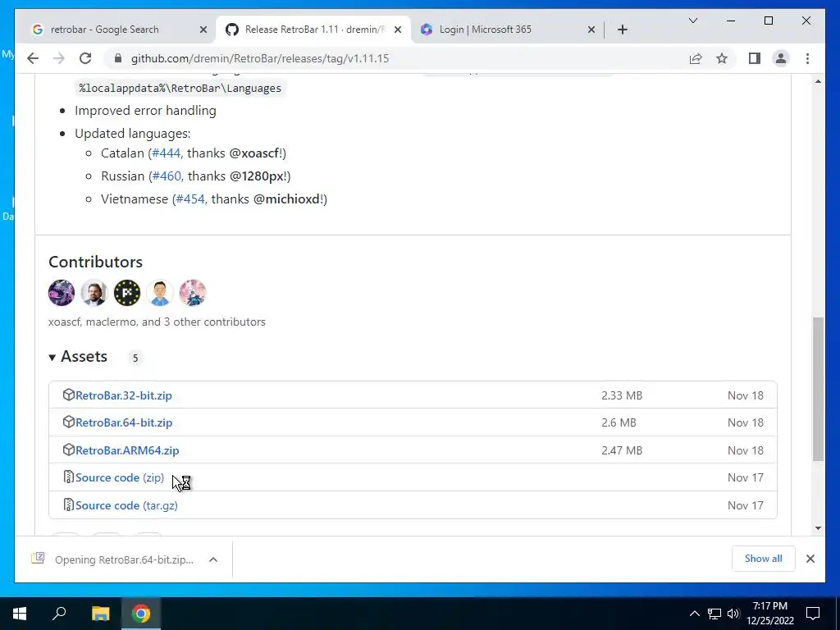The width and height of the screenshot is (840, 630).
Task: Download RetroBar.64-bit.zip
Action: pyautogui.click(x=124, y=422)
